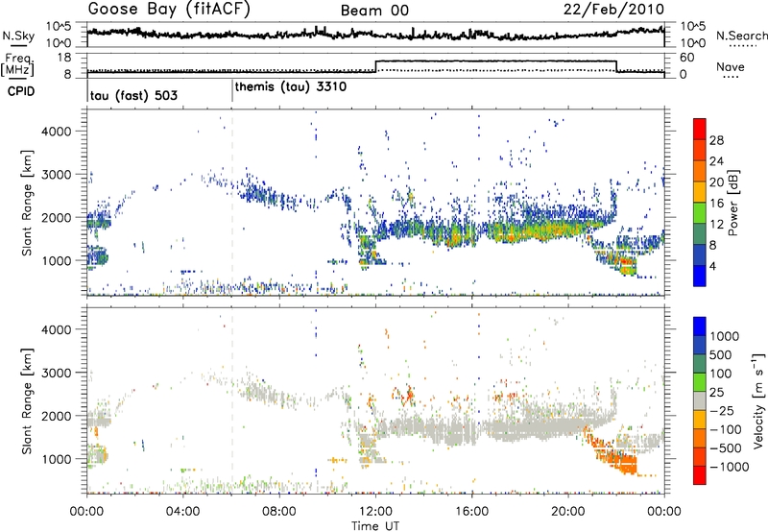Click the '-100' Velocity colorbar value
Screen dimensions: 768x532
coord(726,429)
